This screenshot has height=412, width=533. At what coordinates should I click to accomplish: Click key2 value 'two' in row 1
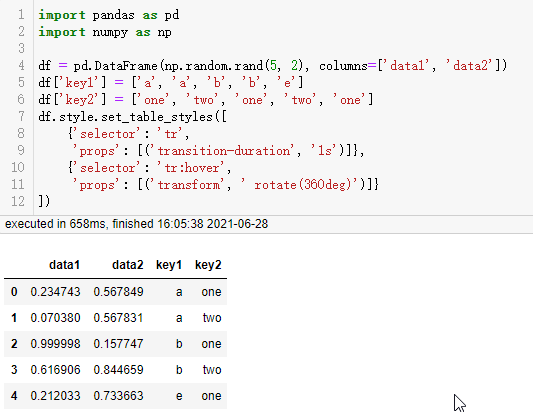tap(212, 318)
